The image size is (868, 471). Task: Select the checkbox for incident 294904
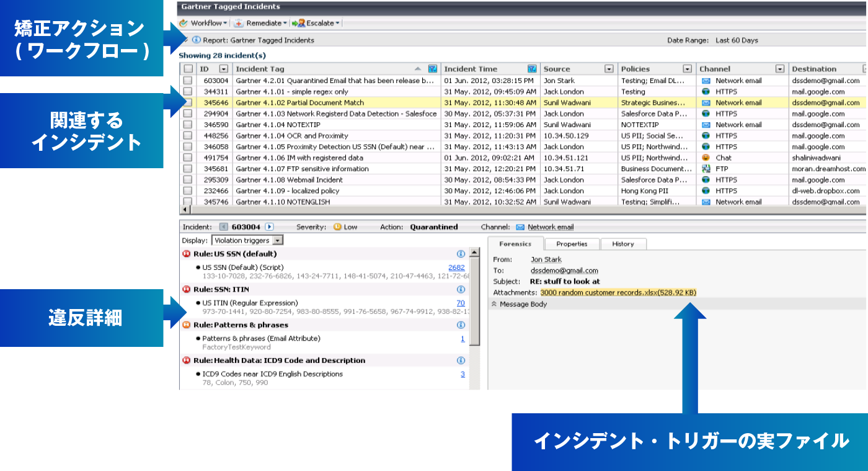coord(188,114)
